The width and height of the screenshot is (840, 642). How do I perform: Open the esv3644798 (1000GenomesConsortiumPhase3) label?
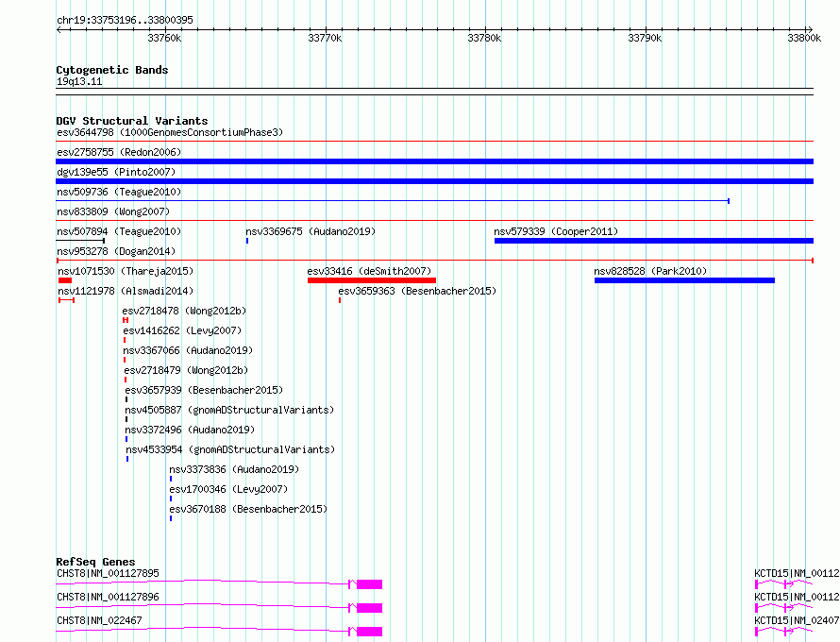170,132
